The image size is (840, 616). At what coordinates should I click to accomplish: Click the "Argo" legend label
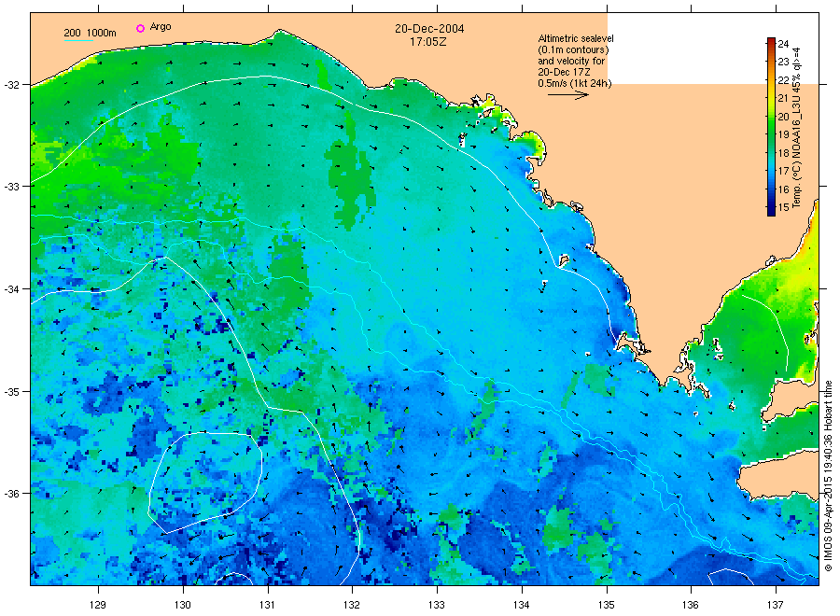161,27
